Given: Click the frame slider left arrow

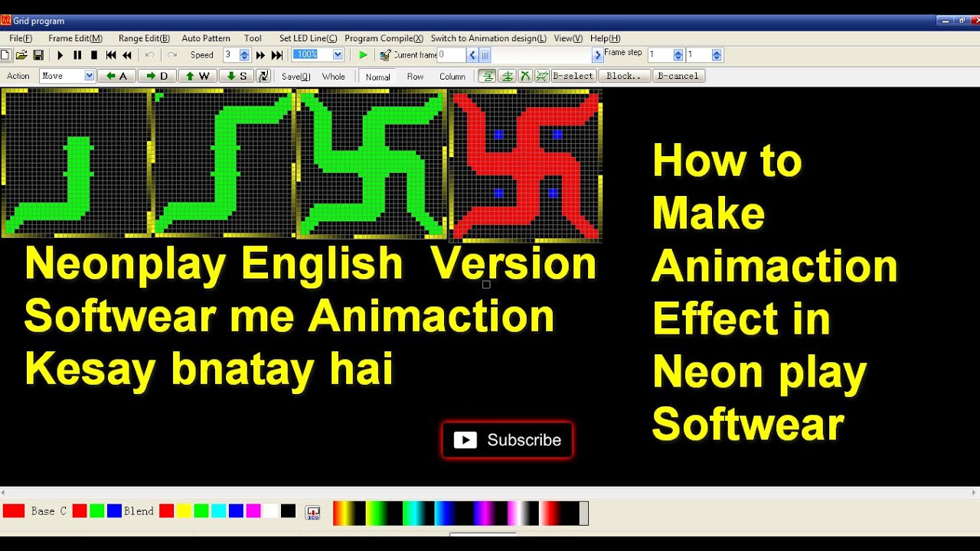Looking at the screenshot, I should 472,55.
